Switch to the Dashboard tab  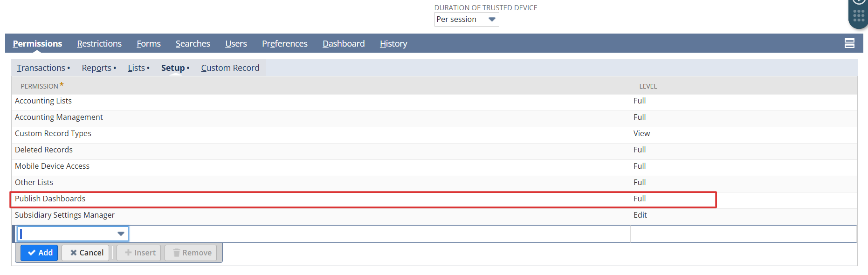coord(344,44)
